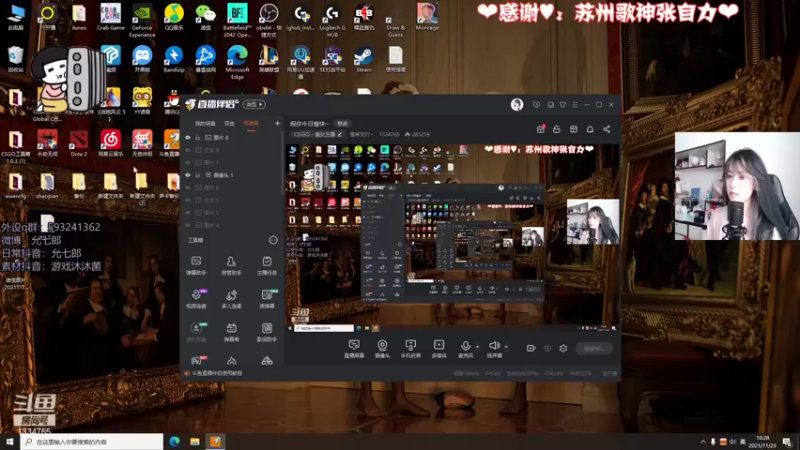800x450 pixels.
Task: Add a 手机投屏 phone casting source
Action: [410, 349]
